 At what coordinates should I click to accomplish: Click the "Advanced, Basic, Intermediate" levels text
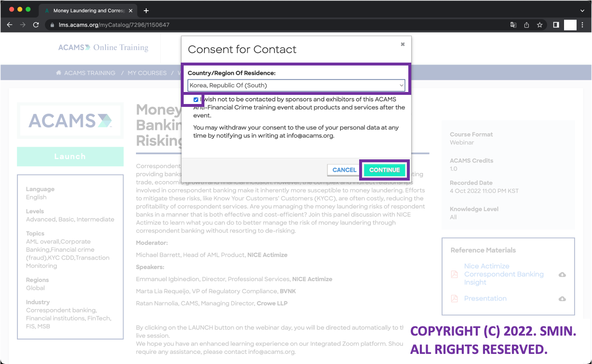tap(70, 220)
